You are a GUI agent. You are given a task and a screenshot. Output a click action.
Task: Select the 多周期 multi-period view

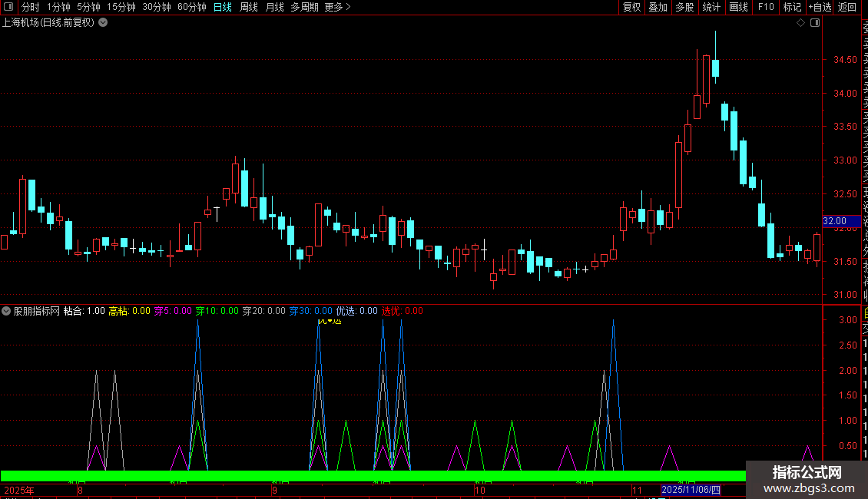coord(304,7)
